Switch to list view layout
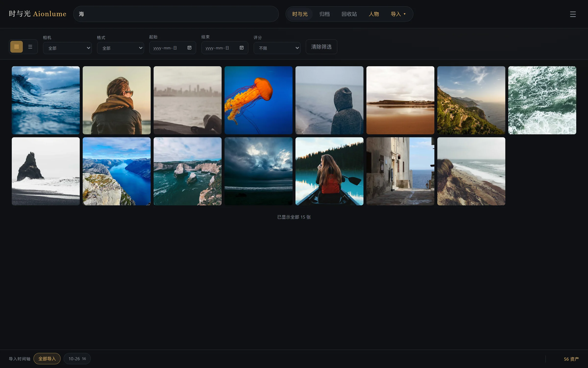588x368 pixels. tap(30, 47)
